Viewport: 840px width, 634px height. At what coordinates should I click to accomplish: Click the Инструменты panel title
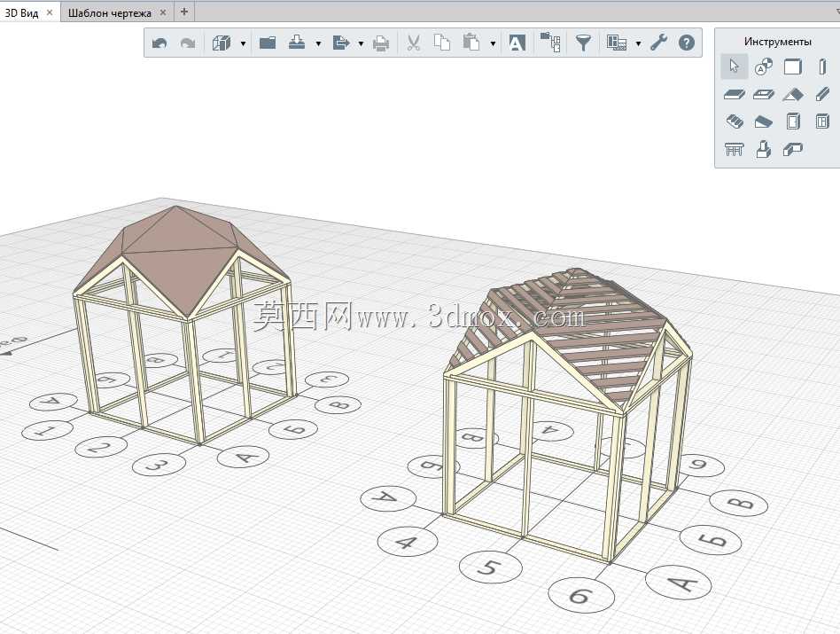(777, 42)
